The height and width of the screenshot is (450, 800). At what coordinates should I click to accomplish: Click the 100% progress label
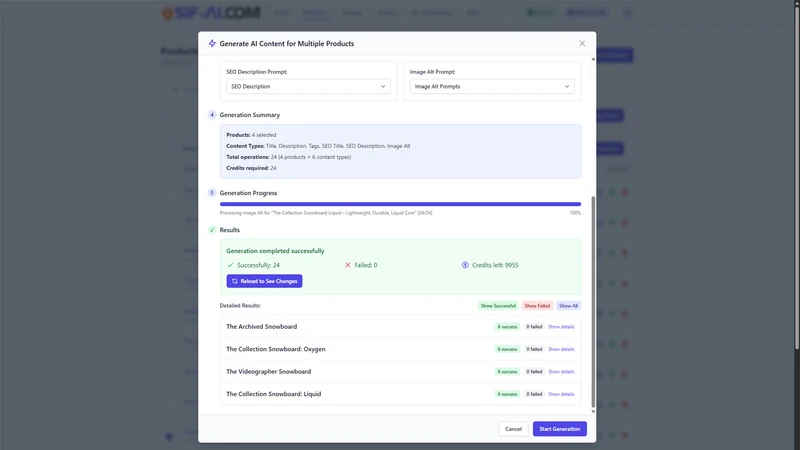pyautogui.click(x=575, y=213)
